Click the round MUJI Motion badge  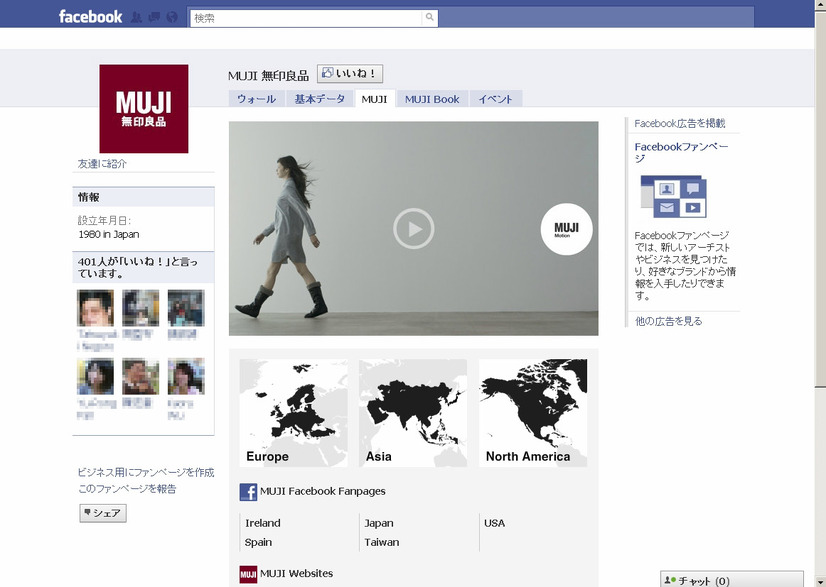566,229
